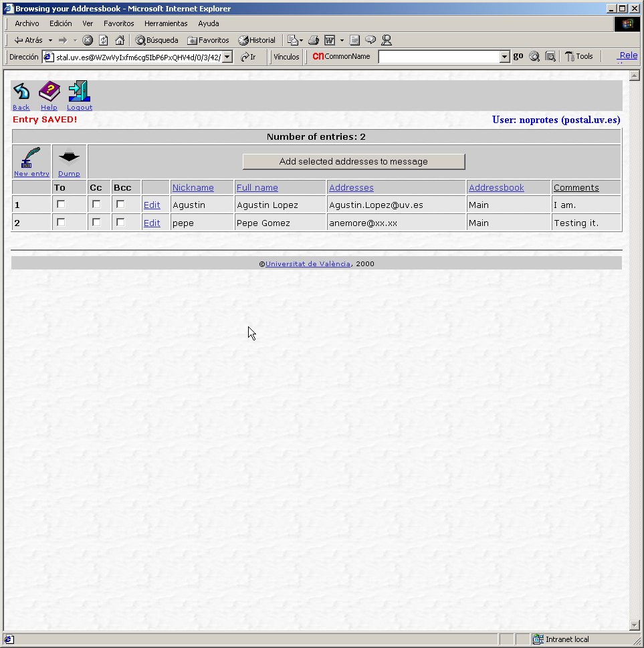Screen dimensions: 644x648
Task: Click the CommonName cn logo
Action: pyautogui.click(x=318, y=56)
